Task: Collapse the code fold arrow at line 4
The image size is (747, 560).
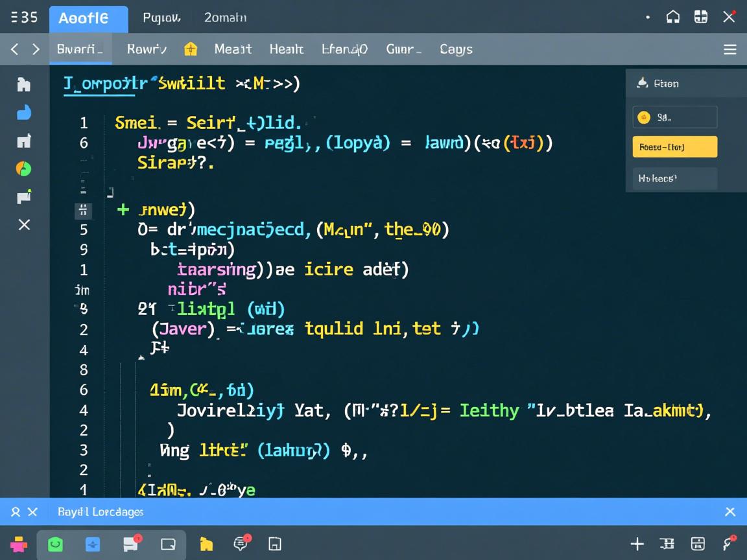Action: tap(141, 357)
